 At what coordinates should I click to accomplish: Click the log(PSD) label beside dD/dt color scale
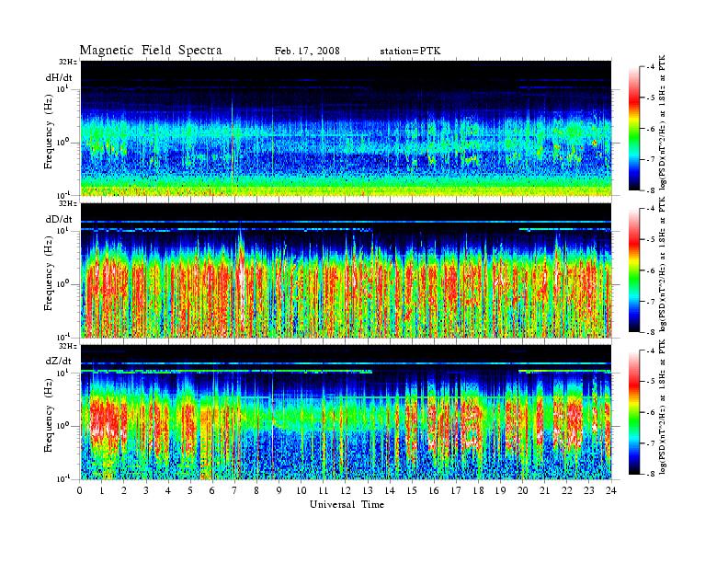point(663,264)
